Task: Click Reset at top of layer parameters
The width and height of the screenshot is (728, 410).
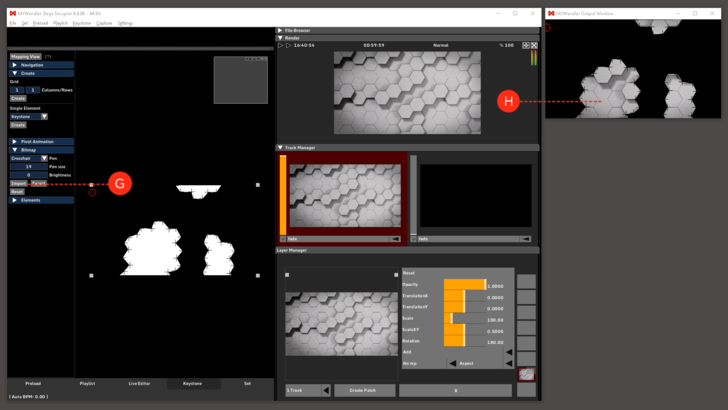Action: point(409,273)
